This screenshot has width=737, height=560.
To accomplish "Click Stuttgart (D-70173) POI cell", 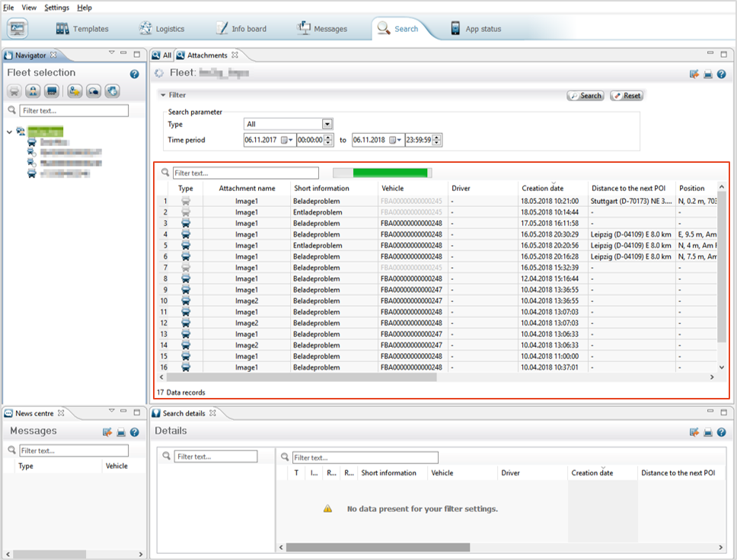I will coord(630,202).
